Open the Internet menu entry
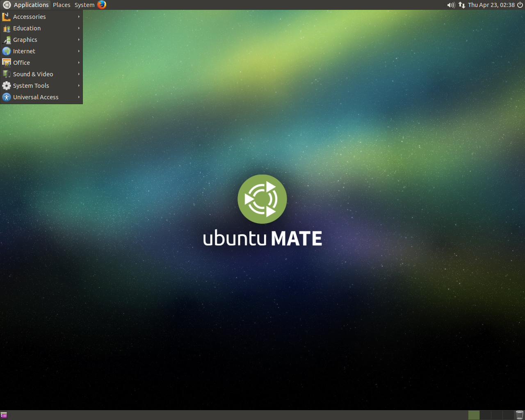This screenshot has height=420, width=525. pos(41,51)
